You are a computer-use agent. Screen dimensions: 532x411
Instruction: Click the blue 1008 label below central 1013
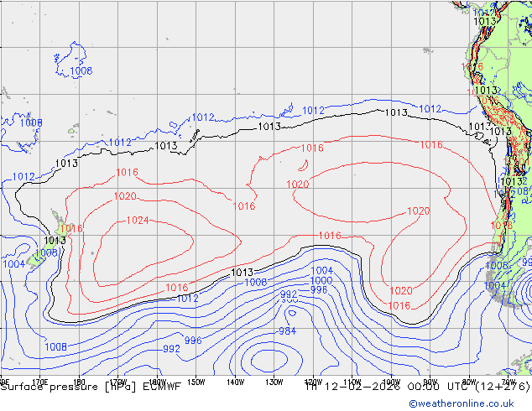(256, 282)
